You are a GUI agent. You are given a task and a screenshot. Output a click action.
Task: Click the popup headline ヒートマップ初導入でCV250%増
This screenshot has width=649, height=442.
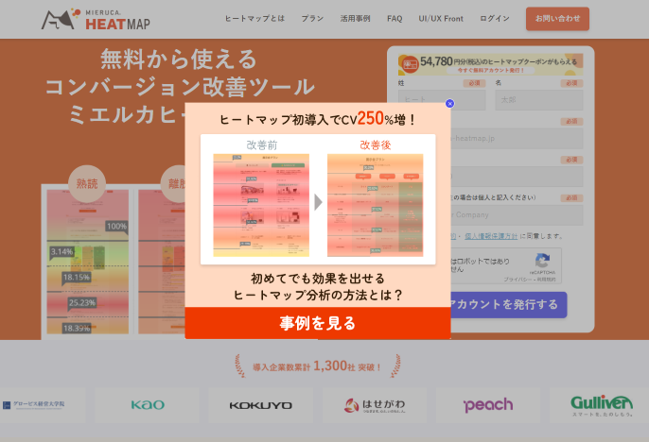pos(317,119)
